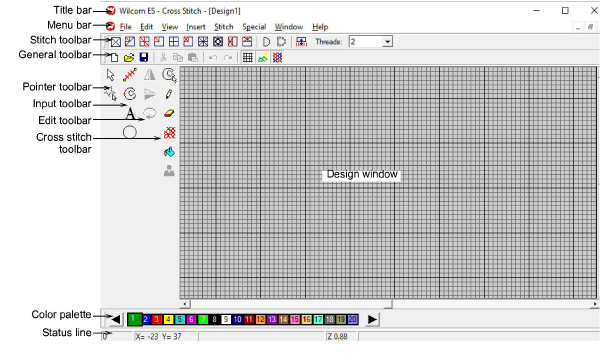Click the Wilcom icon in the menu bar

(110, 26)
